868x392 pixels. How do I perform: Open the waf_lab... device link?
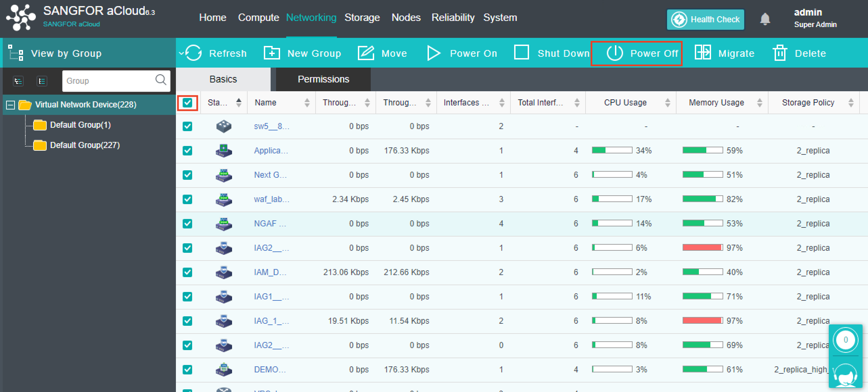click(x=272, y=199)
